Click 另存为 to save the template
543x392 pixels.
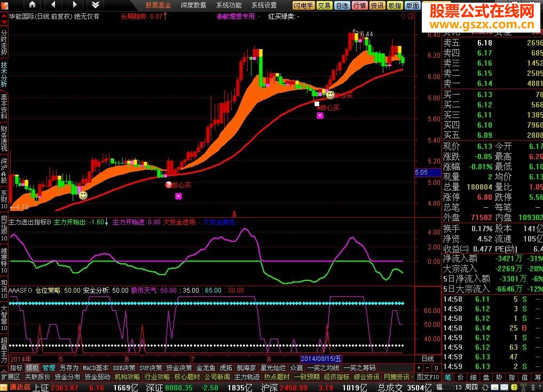[69, 368]
